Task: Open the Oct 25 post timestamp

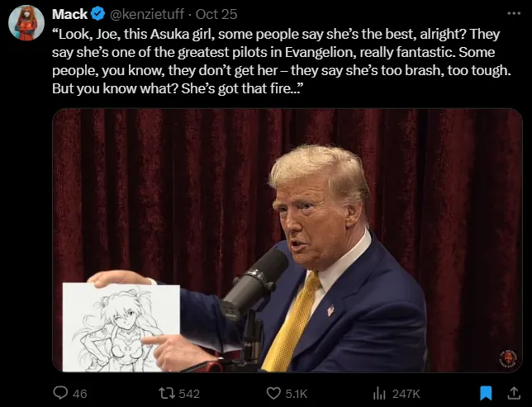Action: [216, 14]
